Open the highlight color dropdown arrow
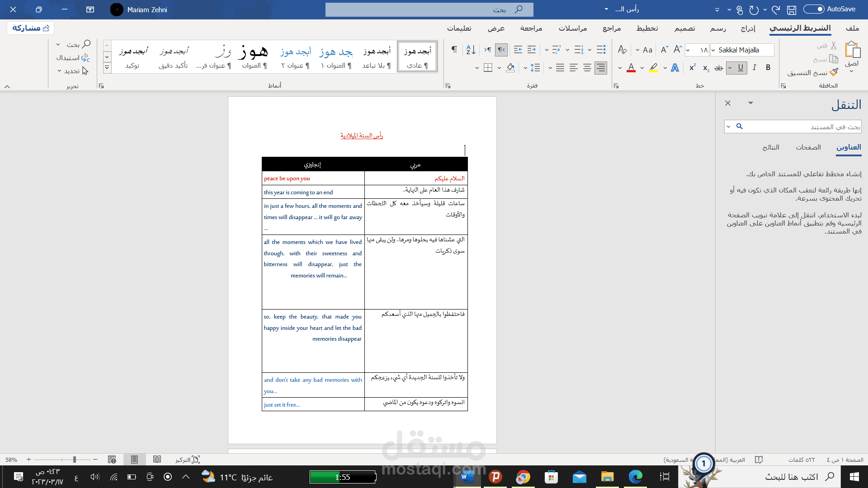Image resolution: width=868 pixels, height=488 pixels. tap(642, 68)
